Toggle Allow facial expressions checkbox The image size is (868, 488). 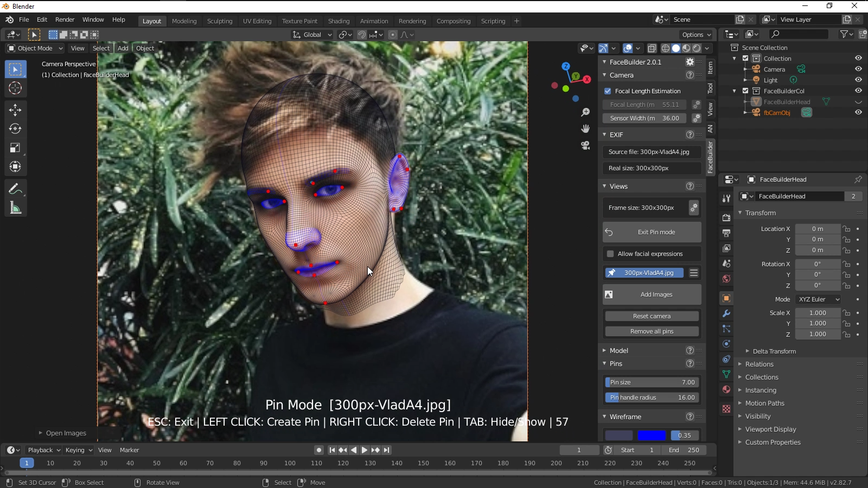610,254
